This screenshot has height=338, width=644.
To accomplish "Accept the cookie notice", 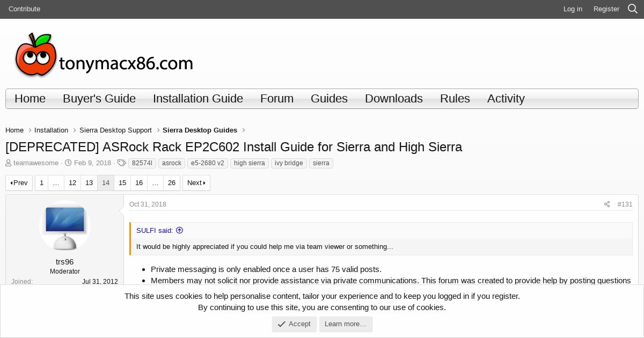I will [x=294, y=324].
